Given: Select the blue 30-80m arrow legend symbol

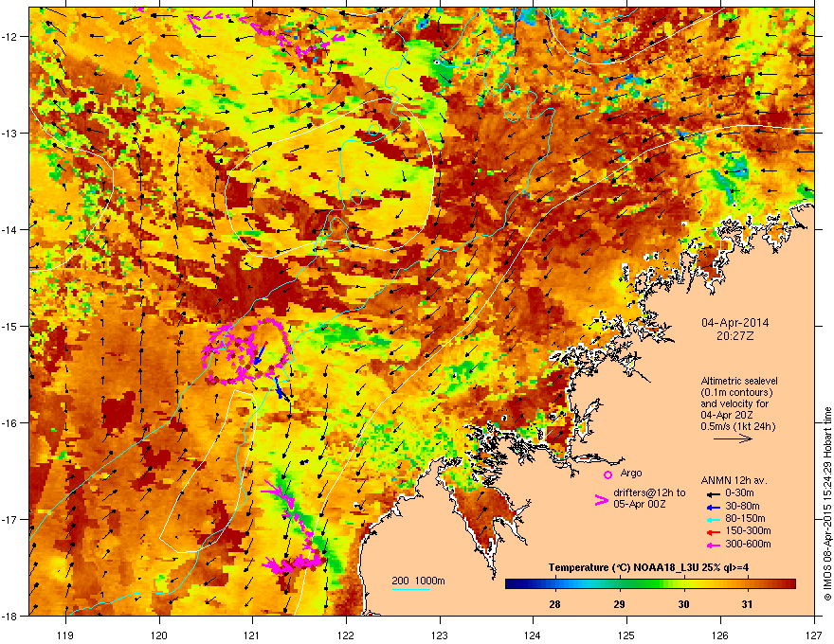Looking at the screenshot, I should [x=712, y=507].
